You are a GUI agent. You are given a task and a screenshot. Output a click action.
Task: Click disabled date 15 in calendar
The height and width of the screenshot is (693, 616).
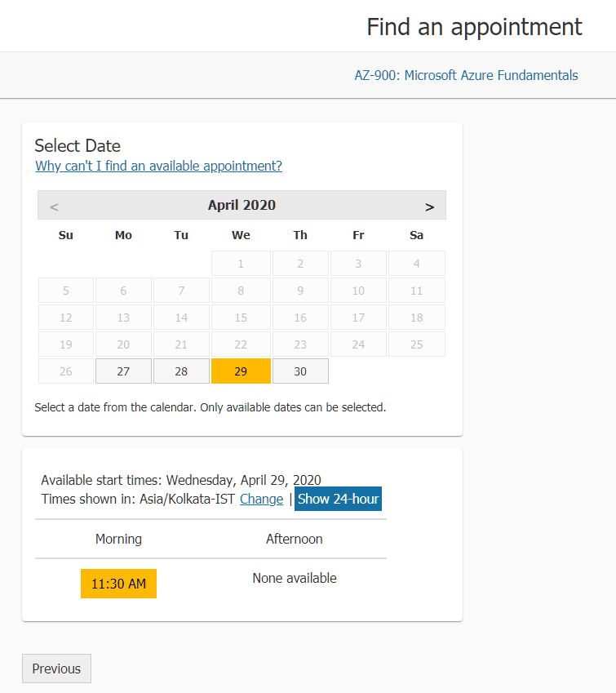(241, 318)
